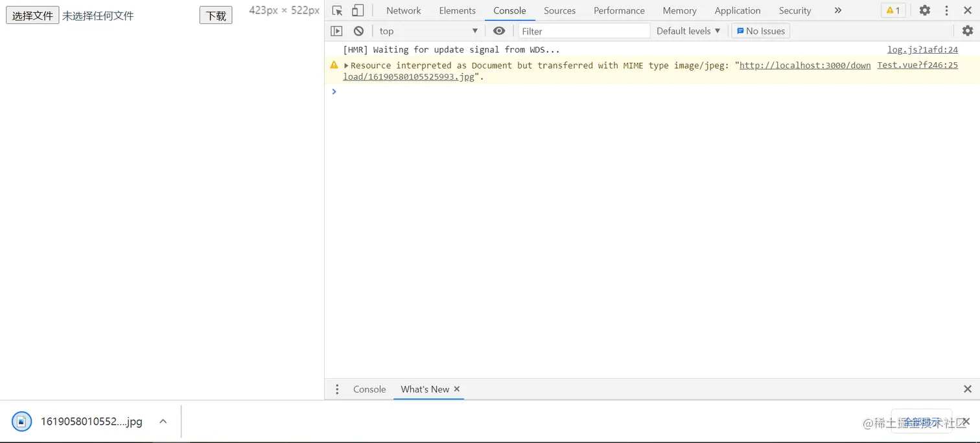Click the warning count badge
The width and height of the screenshot is (980, 443).
893,10
